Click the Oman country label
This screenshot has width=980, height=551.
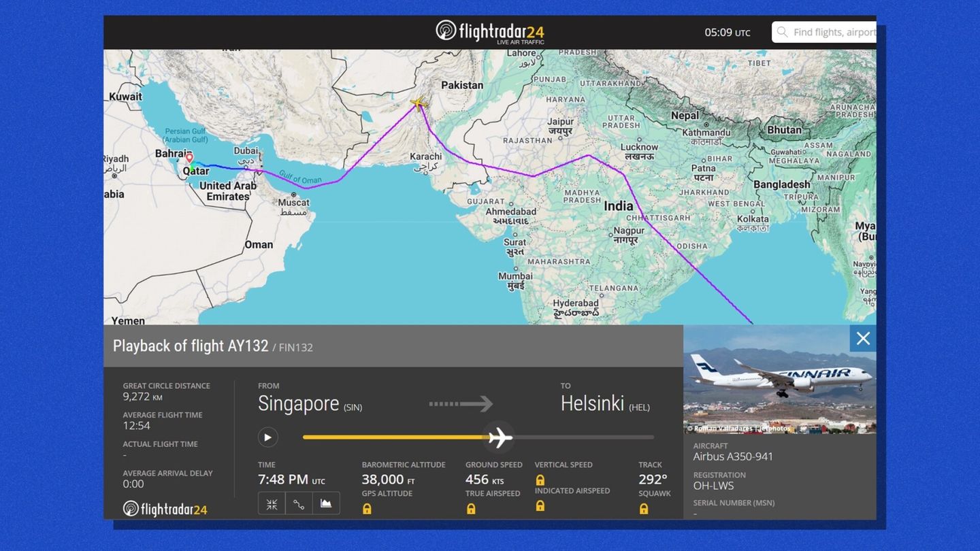coord(259,244)
